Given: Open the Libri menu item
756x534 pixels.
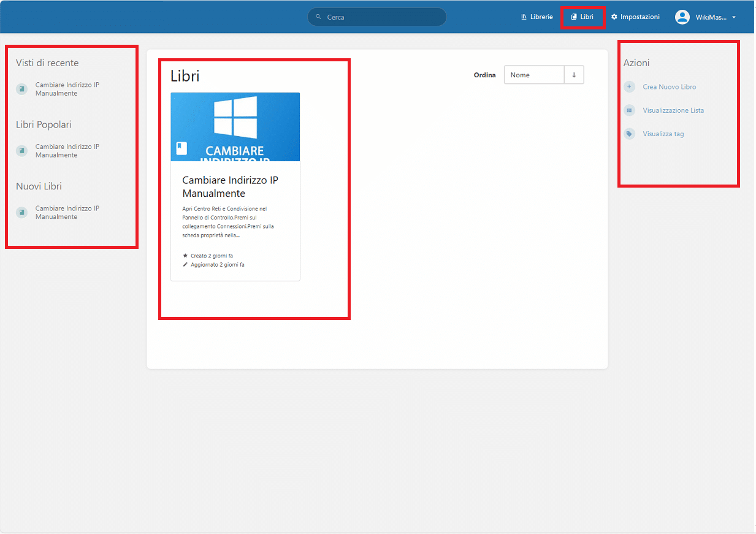Looking at the screenshot, I should coord(582,17).
